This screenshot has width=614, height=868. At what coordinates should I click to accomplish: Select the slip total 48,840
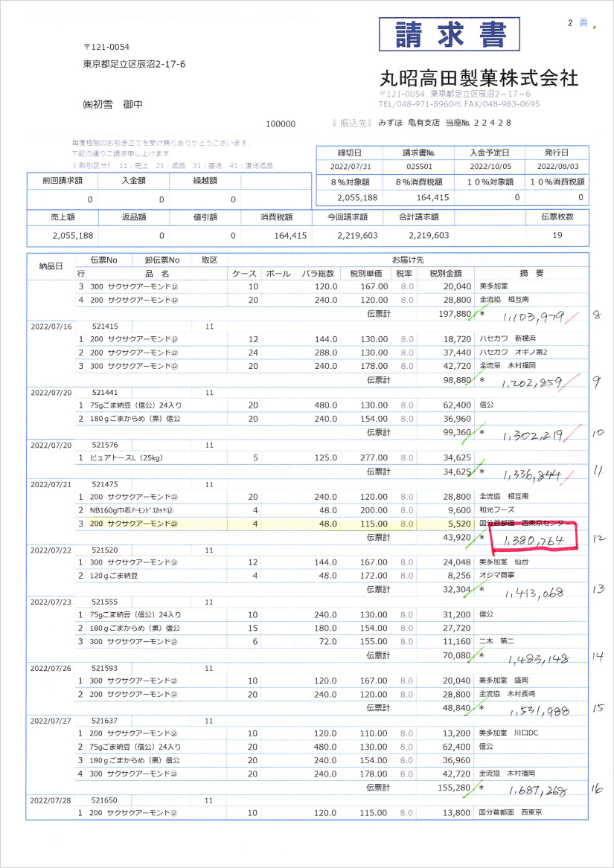[457, 707]
